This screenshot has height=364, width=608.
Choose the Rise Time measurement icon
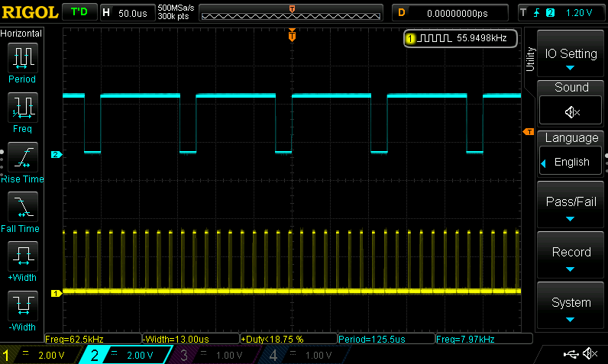(x=22, y=159)
